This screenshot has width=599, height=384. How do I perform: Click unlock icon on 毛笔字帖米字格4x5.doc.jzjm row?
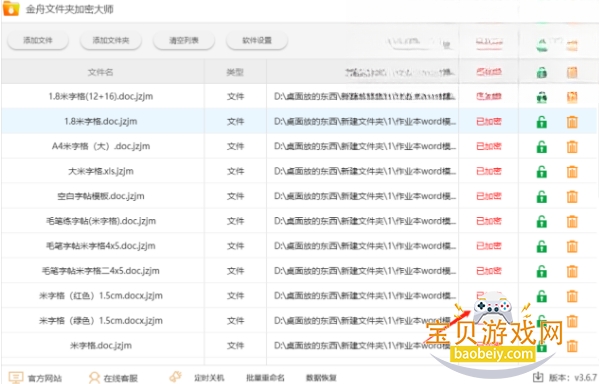pos(542,246)
